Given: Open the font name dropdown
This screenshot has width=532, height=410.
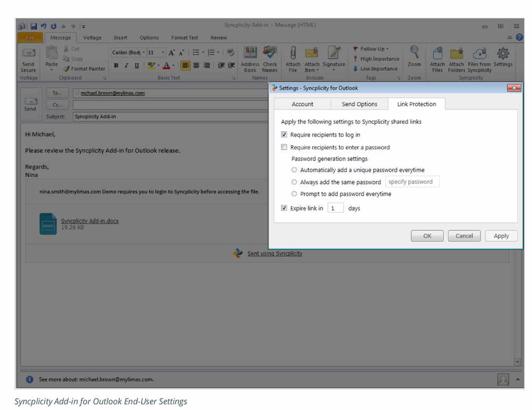Looking at the screenshot, I should coord(144,52).
